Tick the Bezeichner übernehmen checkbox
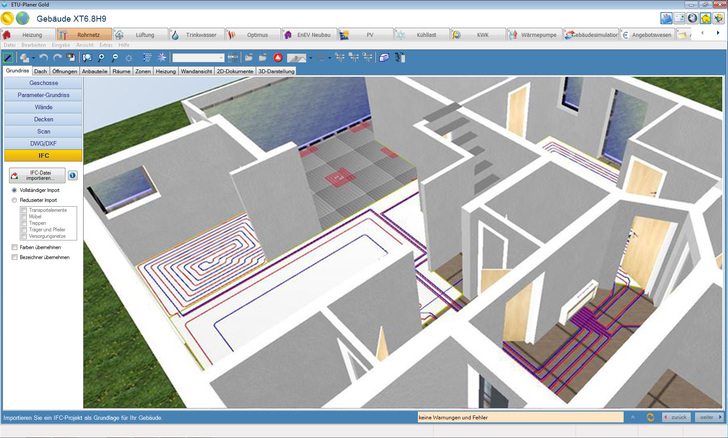This screenshot has width=728, height=438. click(14, 257)
